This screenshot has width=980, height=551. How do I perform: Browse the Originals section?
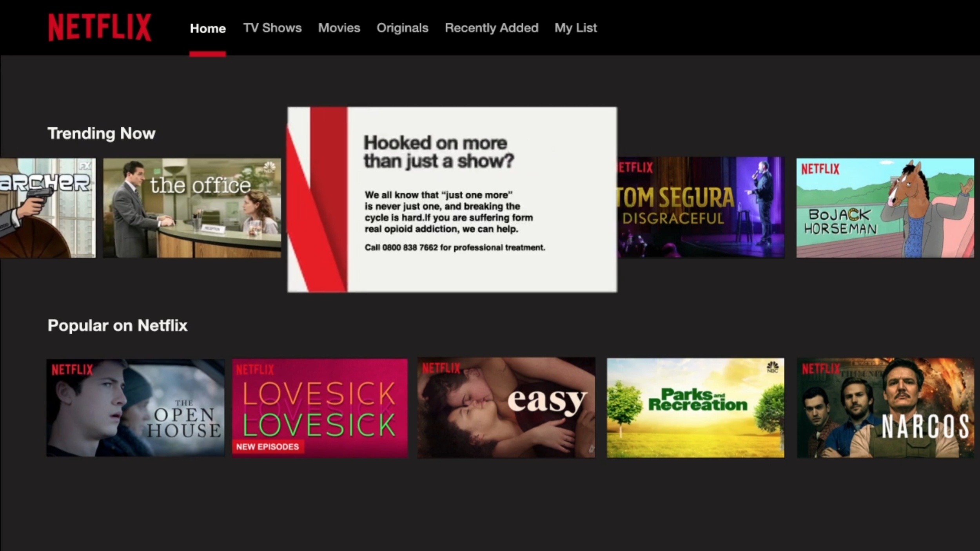tap(402, 28)
